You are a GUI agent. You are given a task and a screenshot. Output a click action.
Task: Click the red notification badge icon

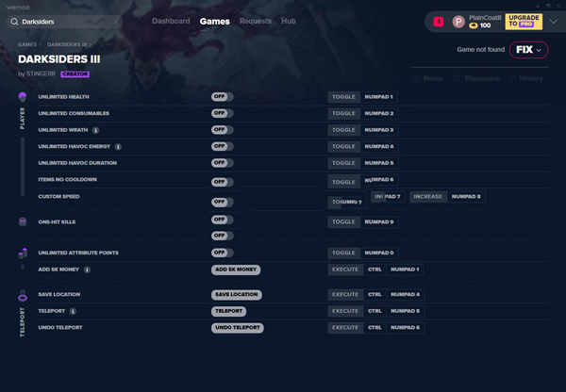438,21
